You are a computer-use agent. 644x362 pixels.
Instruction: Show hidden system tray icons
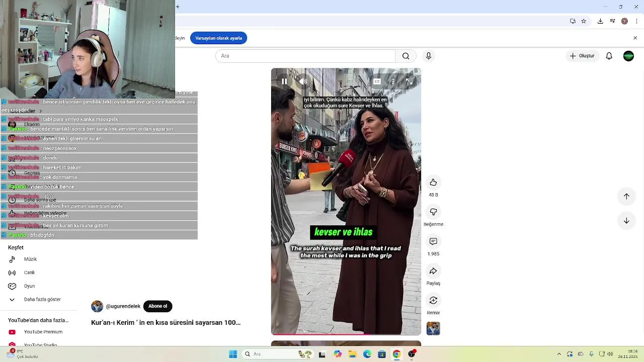(559, 354)
